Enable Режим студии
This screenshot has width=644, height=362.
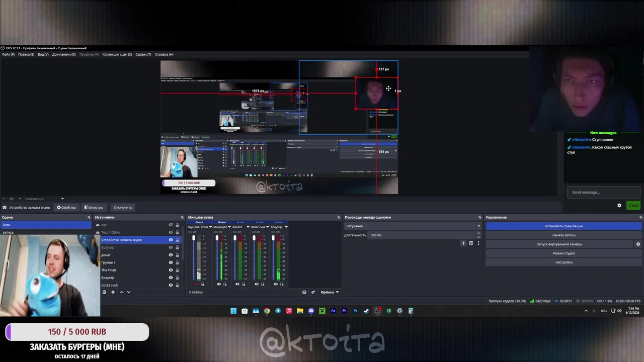tap(563, 253)
